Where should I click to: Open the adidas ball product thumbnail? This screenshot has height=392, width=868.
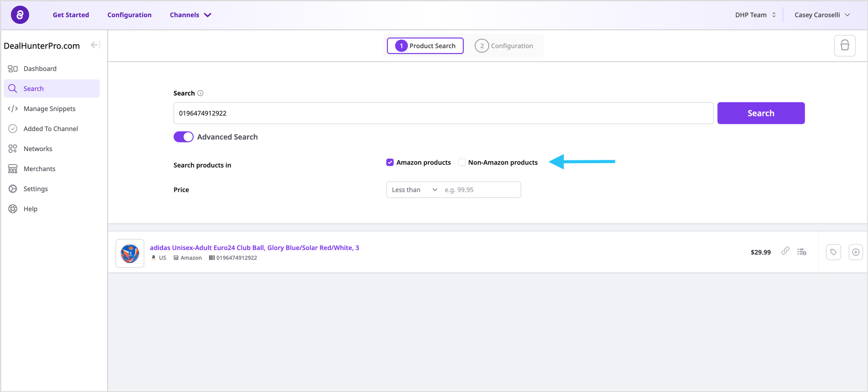pyautogui.click(x=130, y=254)
